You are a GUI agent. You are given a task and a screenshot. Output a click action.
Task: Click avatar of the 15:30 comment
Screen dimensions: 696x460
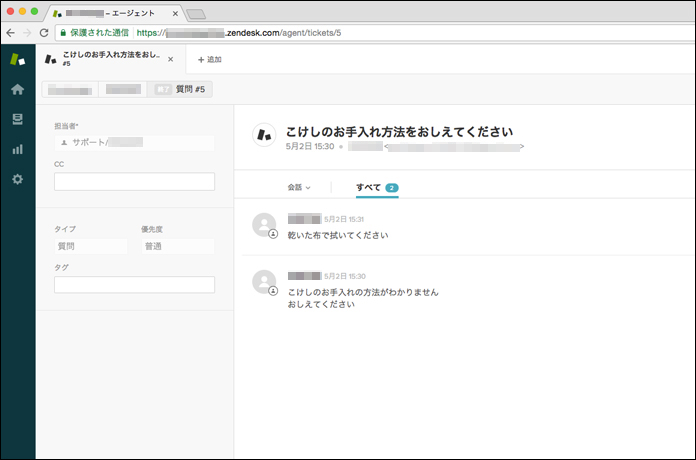click(264, 282)
